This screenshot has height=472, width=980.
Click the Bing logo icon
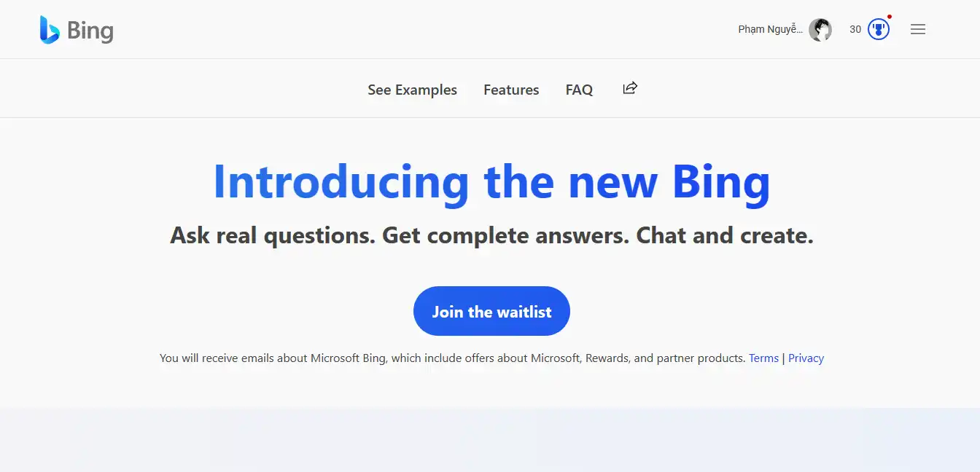coord(49,30)
